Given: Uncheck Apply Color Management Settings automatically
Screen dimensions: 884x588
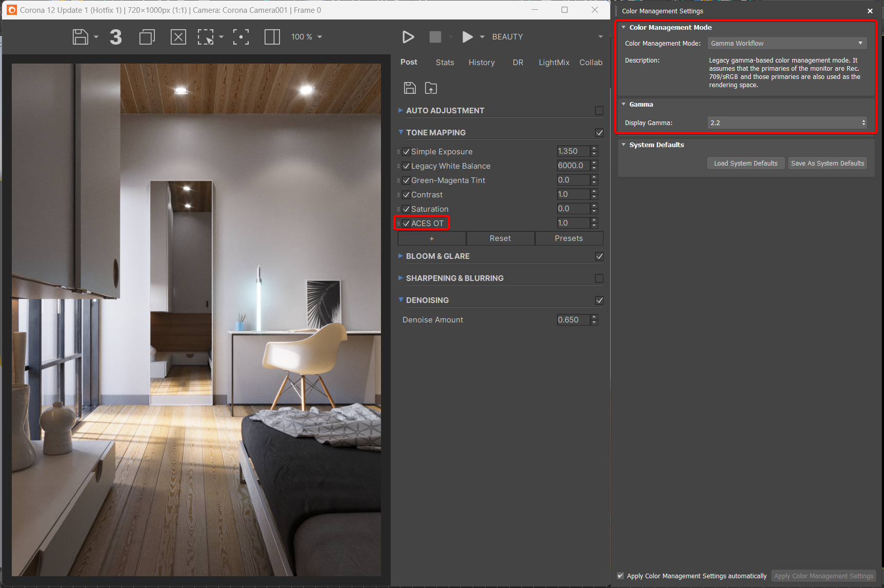Looking at the screenshot, I should coord(620,576).
